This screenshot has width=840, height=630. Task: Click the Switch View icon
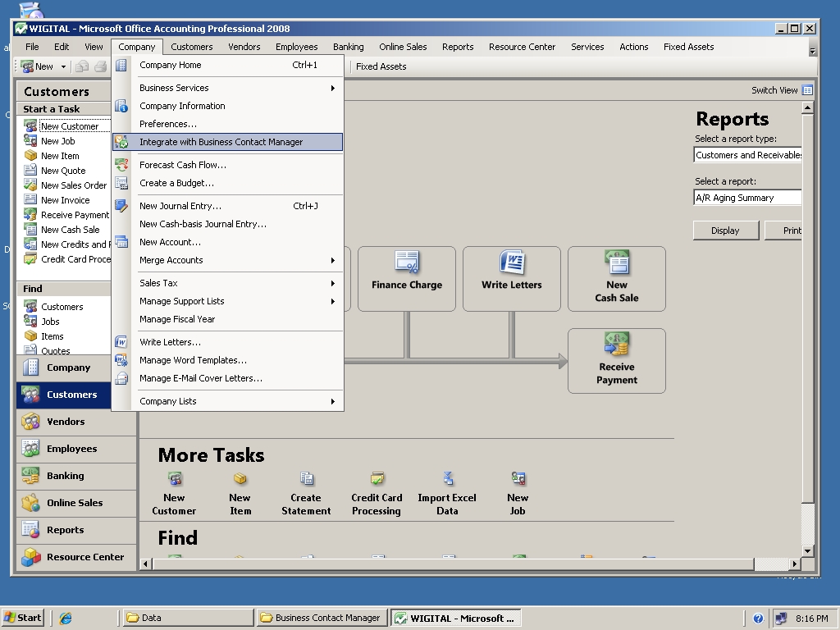coord(807,90)
